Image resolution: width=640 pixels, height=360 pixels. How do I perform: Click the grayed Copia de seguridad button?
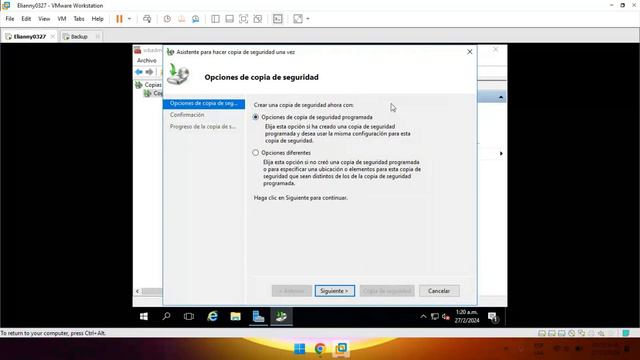387,291
